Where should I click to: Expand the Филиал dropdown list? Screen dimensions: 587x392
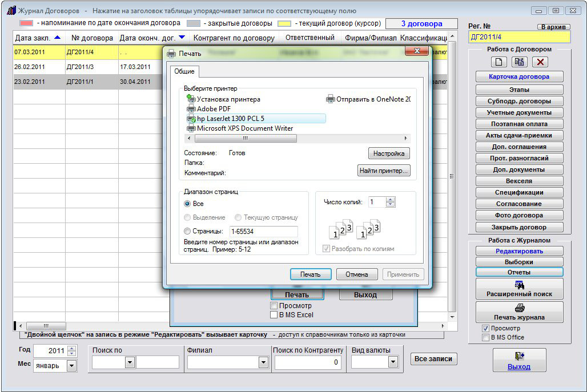point(263,362)
